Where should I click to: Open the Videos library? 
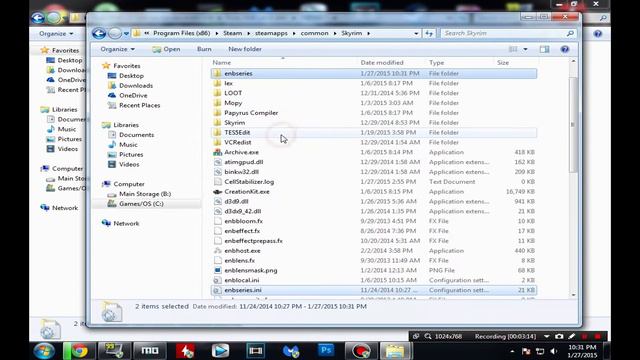(x=129, y=164)
